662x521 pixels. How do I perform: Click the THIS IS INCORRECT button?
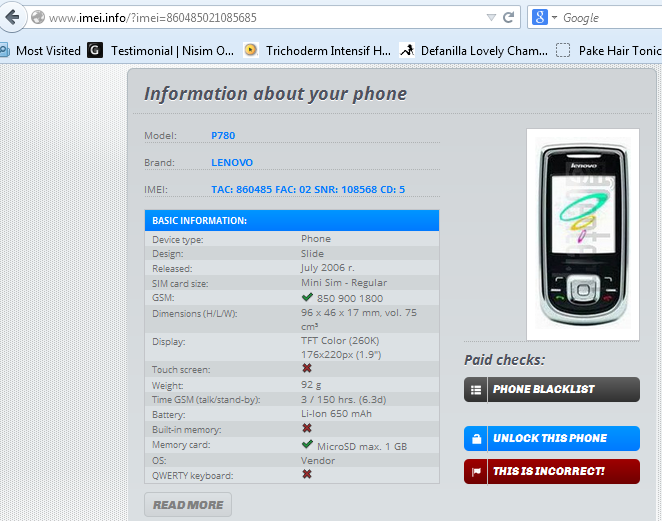552,471
